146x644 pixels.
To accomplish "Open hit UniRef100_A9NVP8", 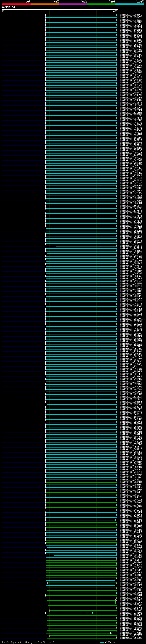I will click(131, 615).
